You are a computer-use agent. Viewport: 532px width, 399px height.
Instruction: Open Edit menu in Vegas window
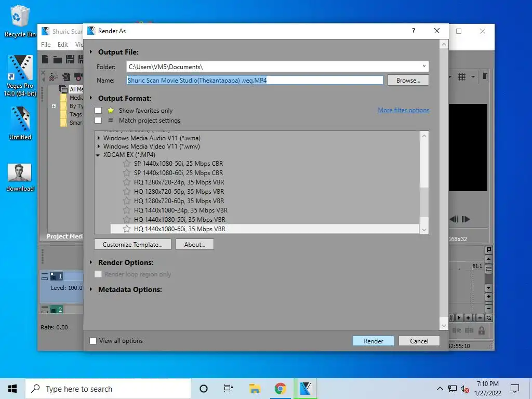click(62, 45)
